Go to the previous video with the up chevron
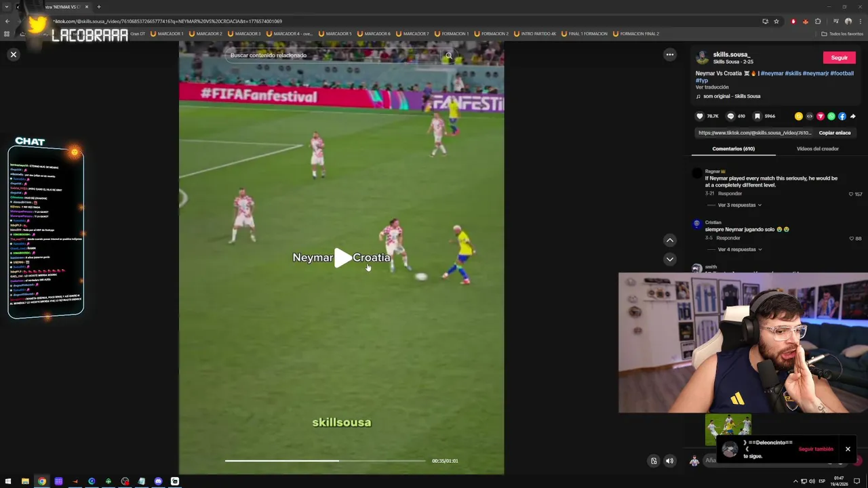Screen dimensions: 868x488 click(x=669, y=240)
